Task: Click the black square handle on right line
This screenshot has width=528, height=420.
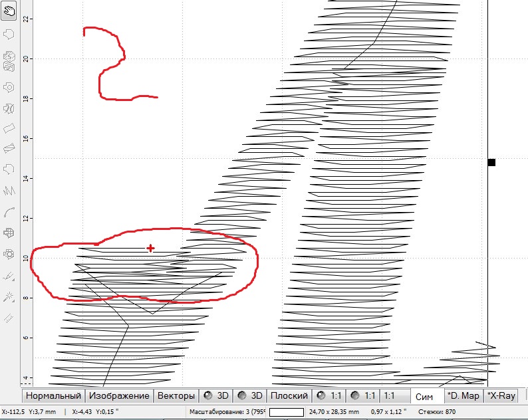Action: (x=491, y=163)
